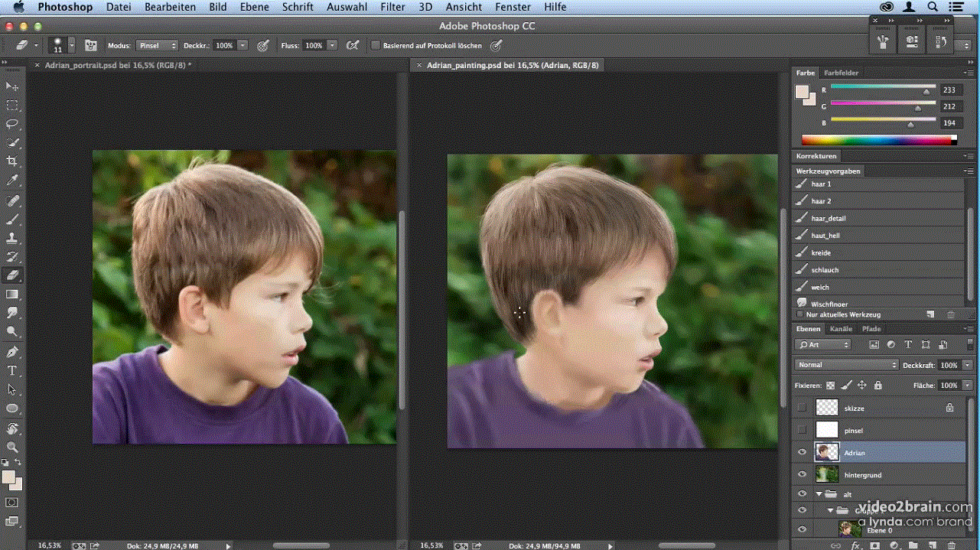Open the Filter menu
This screenshot has height=550, width=980.
[392, 7]
